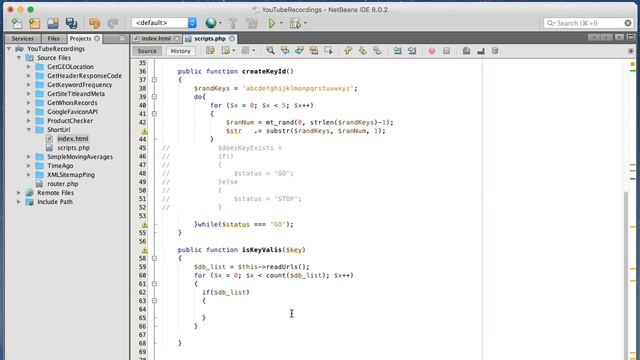This screenshot has height=360, width=640.
Task: Click warning icon on line 43
Action: point(144,131)
